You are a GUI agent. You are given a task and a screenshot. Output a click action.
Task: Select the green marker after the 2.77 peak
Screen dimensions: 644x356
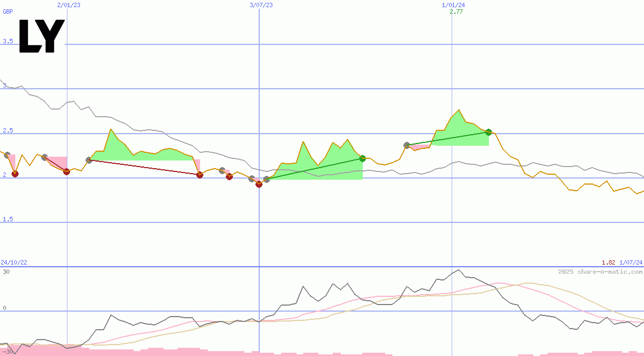point(488,132)
